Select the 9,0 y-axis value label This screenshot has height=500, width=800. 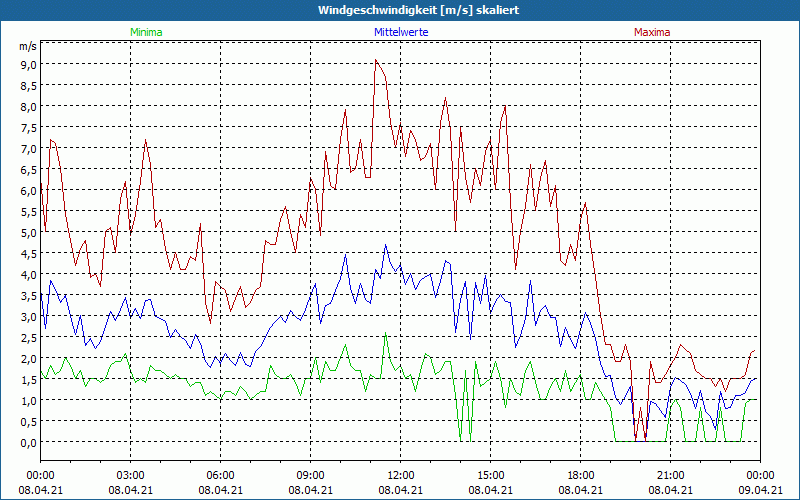click(29, 64)
